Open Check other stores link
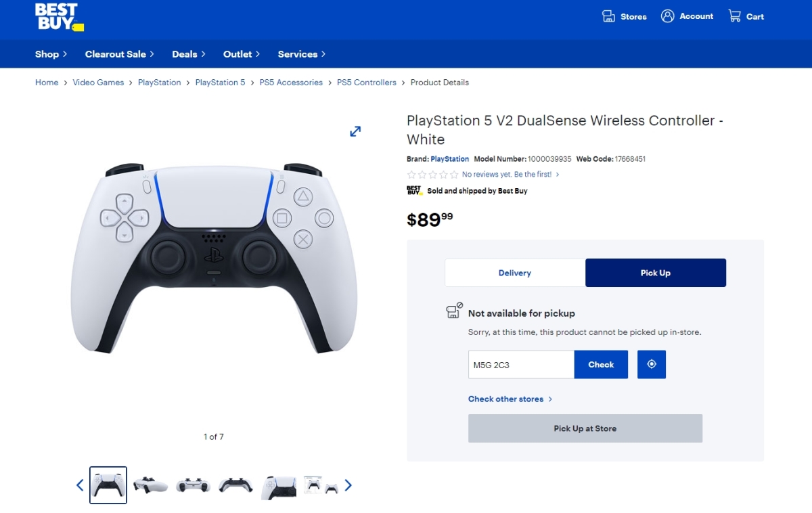812x513 pixels. point(510,399)
